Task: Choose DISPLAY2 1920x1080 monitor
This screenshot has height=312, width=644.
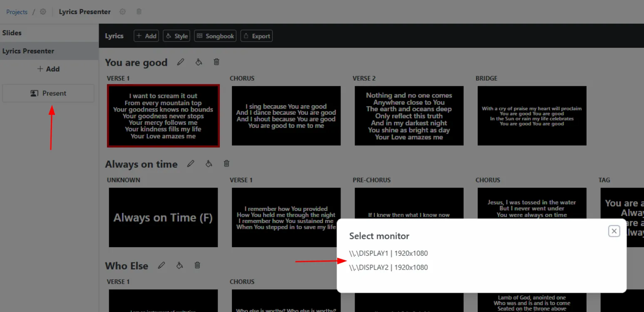Action: coord(388,267)
